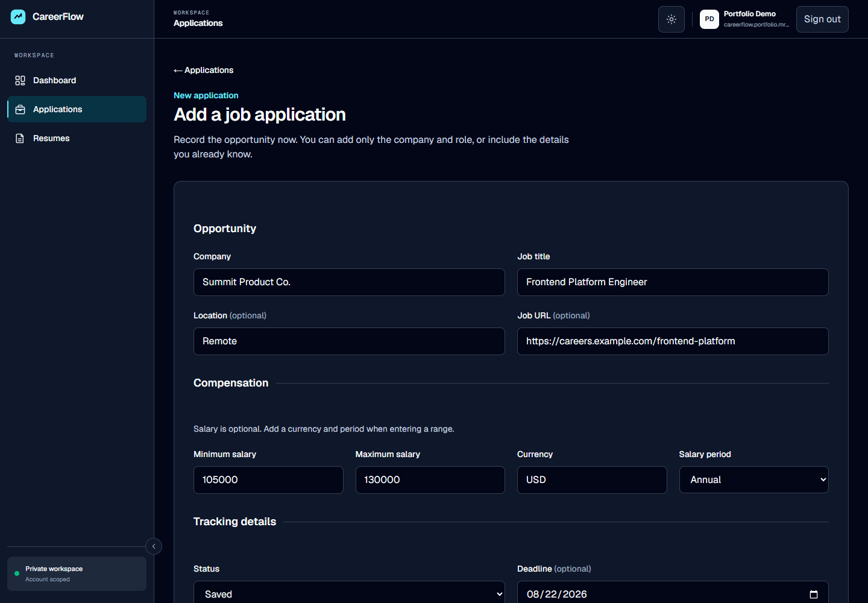Click the Resumes document icon in the sidebar
This screenshot has height=603, width=868.
pos(20,138)
